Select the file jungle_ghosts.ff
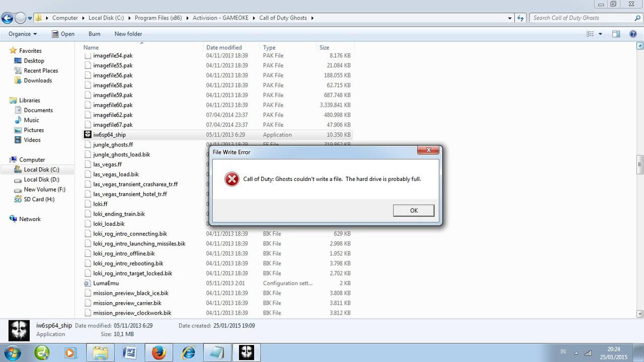Screen dimensions: 644x362 pos(113,145)
